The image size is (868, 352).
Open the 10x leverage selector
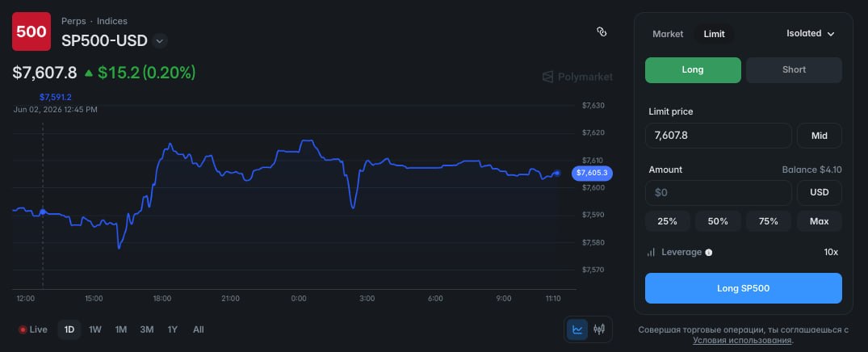(831, 253)
